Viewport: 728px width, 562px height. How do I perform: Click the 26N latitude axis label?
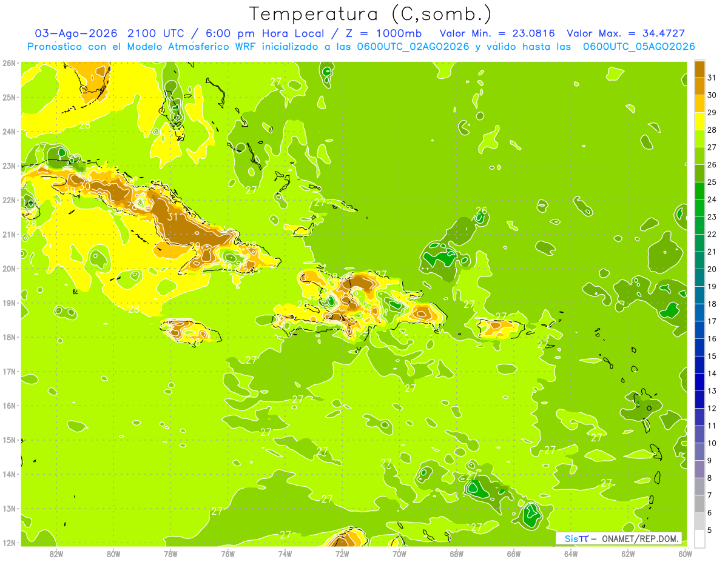[x=8, y=63]
